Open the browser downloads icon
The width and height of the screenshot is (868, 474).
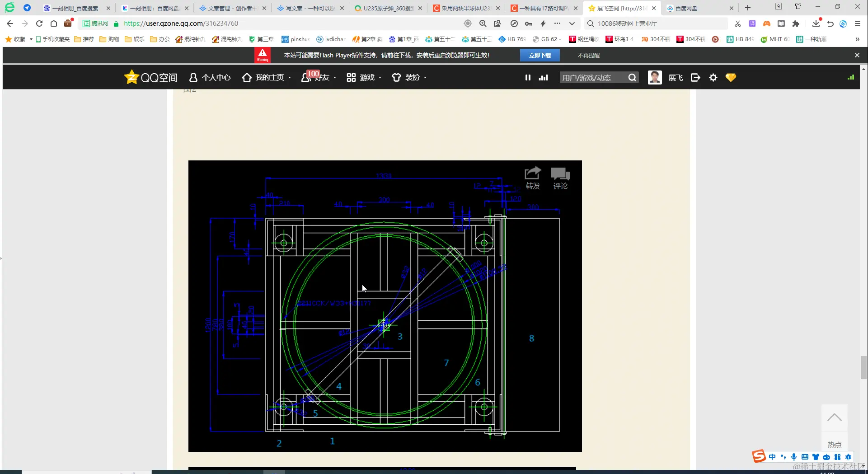pos(816,23)
